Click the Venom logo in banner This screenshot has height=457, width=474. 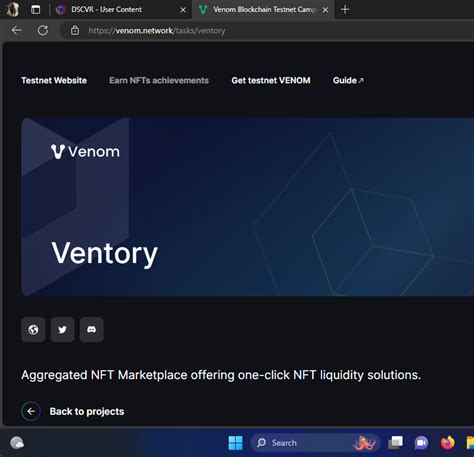coord(85,152)
